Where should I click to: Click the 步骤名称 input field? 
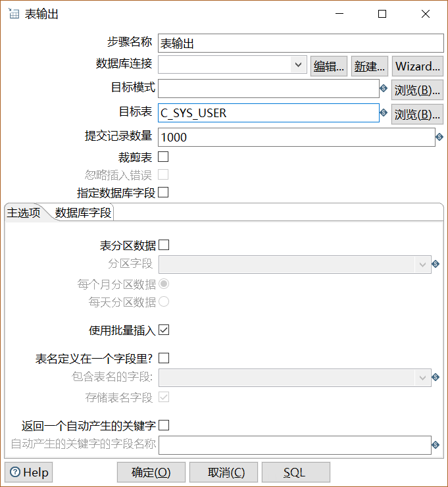tap(301, 43)
